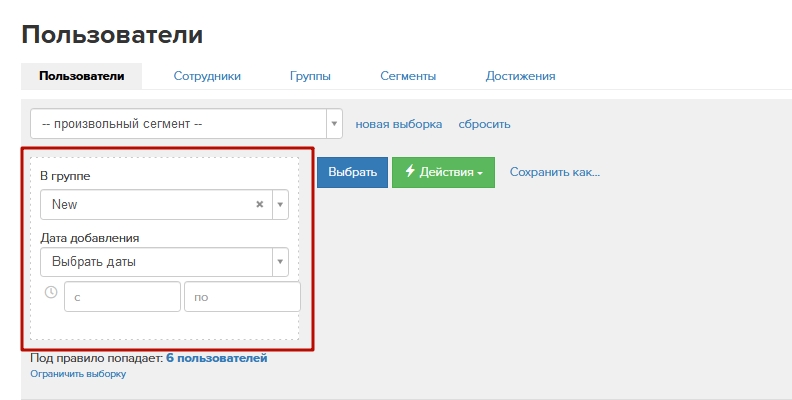Click the сбросить link
792x400 pixels.
coord(484,125)
